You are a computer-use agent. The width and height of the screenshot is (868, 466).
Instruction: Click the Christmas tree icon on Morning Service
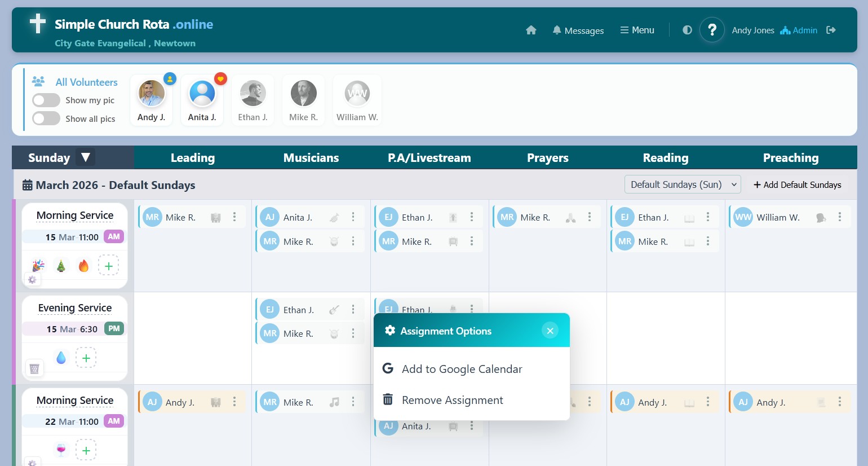click(x=60, y=265)
